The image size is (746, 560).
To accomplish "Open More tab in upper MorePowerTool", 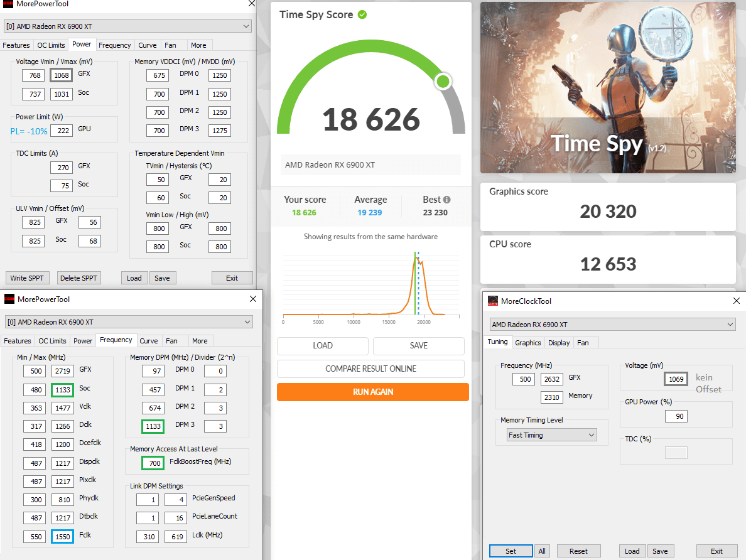I will tap(198, 45).
